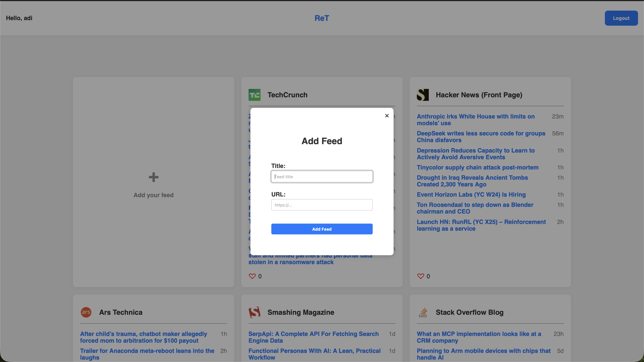Close the Add Feed dialog
The height and width of the screenshot is (362, 644).
click(387, 116)
